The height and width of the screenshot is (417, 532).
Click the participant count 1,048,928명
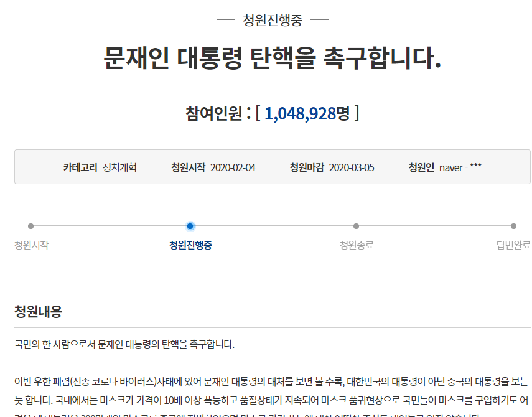tap(307, 113)
